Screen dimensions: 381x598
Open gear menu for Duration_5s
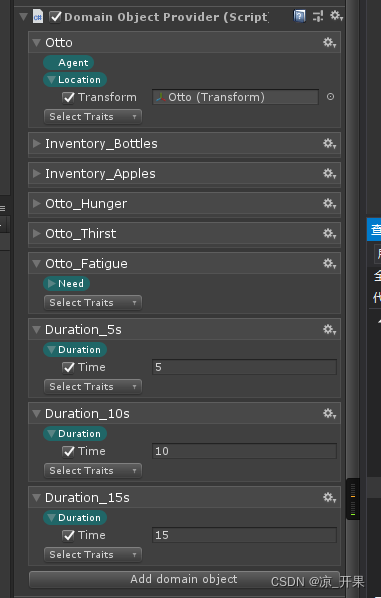pos(330,330)
